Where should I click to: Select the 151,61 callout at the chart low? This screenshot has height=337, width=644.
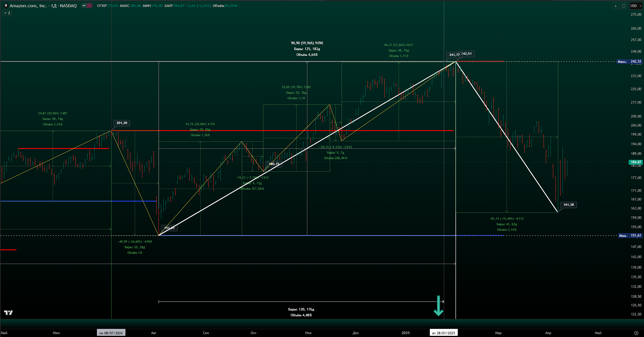pyautogui.click(x=169, y=228)
